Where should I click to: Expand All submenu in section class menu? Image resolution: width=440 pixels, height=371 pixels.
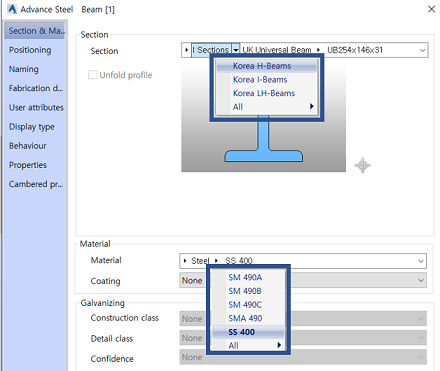266,107
